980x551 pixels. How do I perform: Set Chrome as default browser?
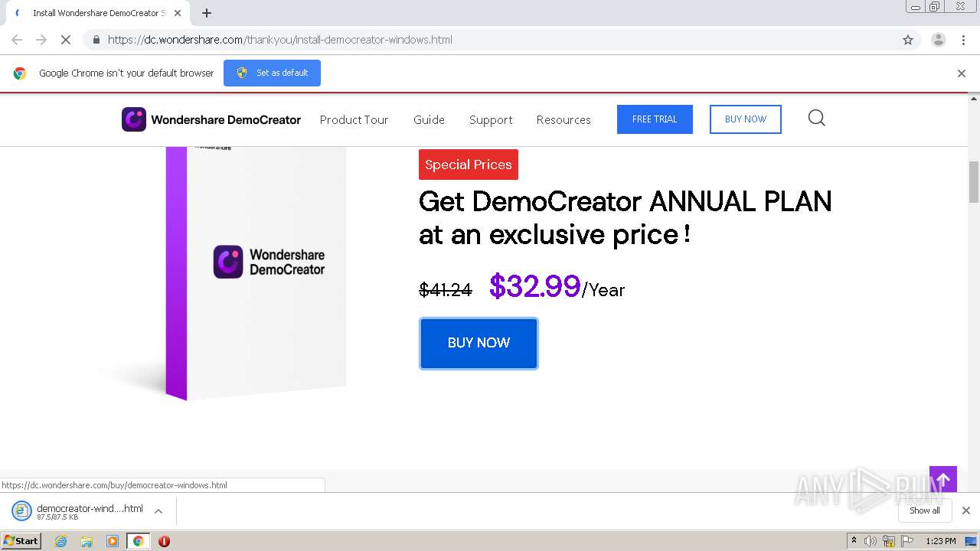(x=272, y=73)
